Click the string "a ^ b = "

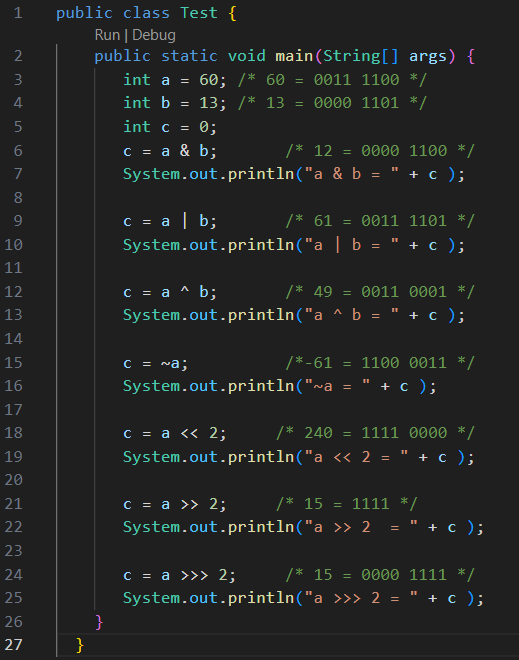(351, 315)
